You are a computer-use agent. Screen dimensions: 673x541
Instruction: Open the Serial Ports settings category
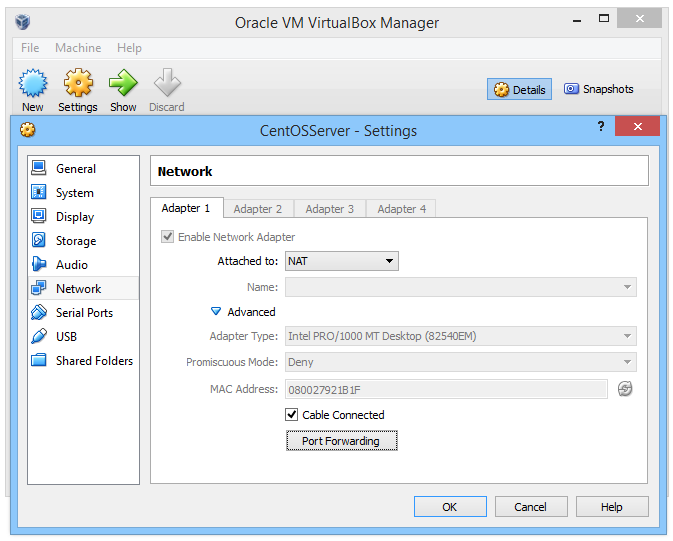pyautogui.click(x=84, y=313)
